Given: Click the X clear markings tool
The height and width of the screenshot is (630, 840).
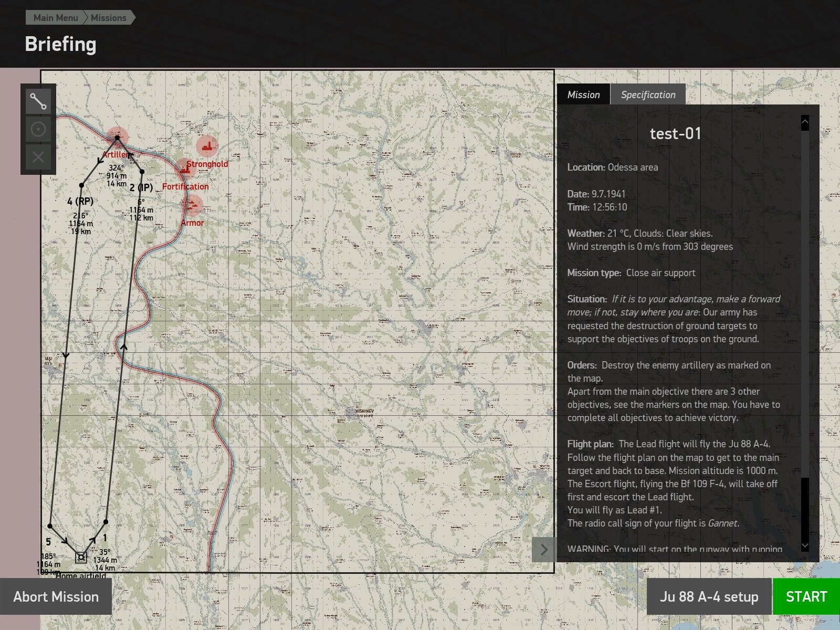Looking at the screenshot, I should (x=38, y=156).
